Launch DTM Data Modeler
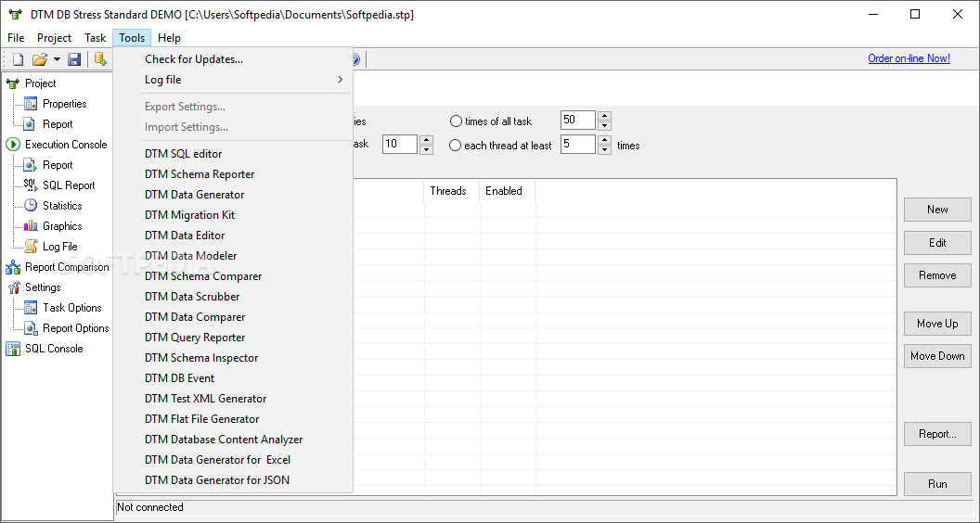 tap(233, 256)
